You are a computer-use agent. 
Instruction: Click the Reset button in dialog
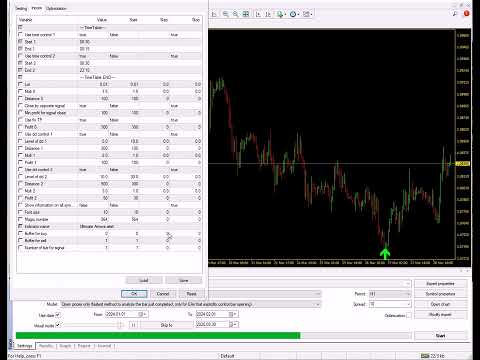point(191,294)
